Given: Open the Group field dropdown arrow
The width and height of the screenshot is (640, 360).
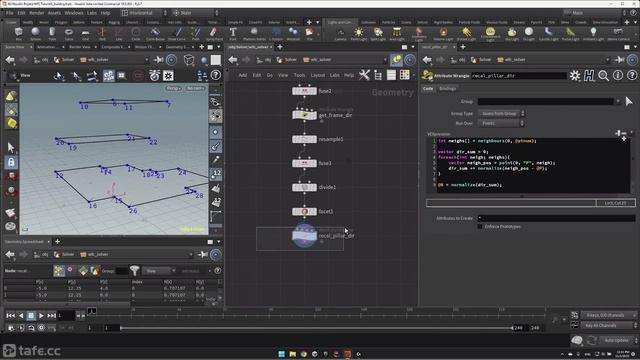Looking at the screenshot, I should pos(618,101).
